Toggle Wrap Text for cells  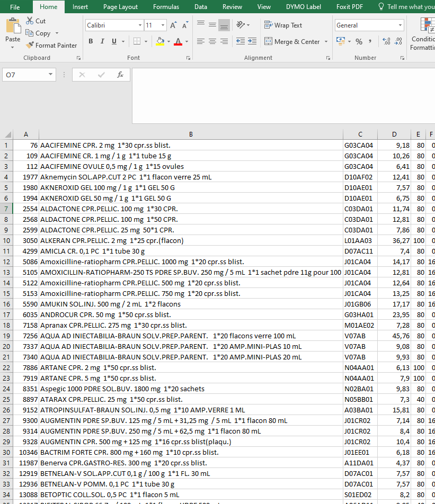[283, 25]
